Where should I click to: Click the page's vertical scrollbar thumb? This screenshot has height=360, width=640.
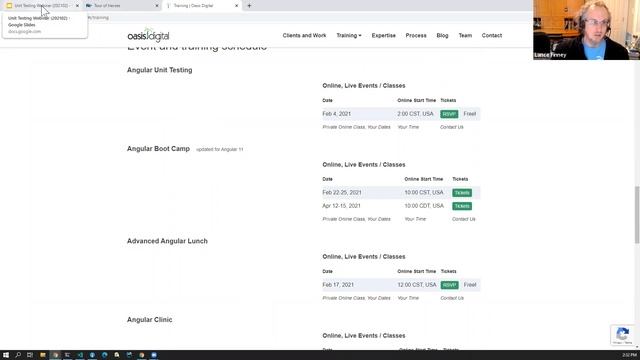coord(637,215)
